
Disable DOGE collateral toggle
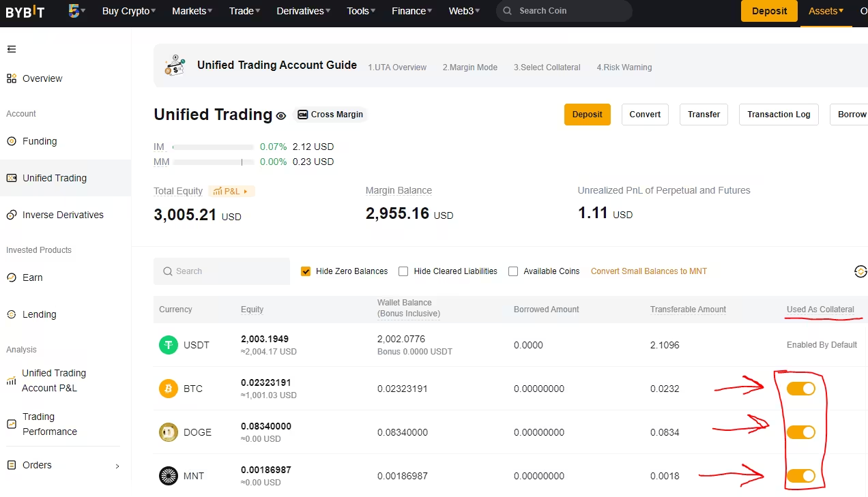tap(801, 432)
